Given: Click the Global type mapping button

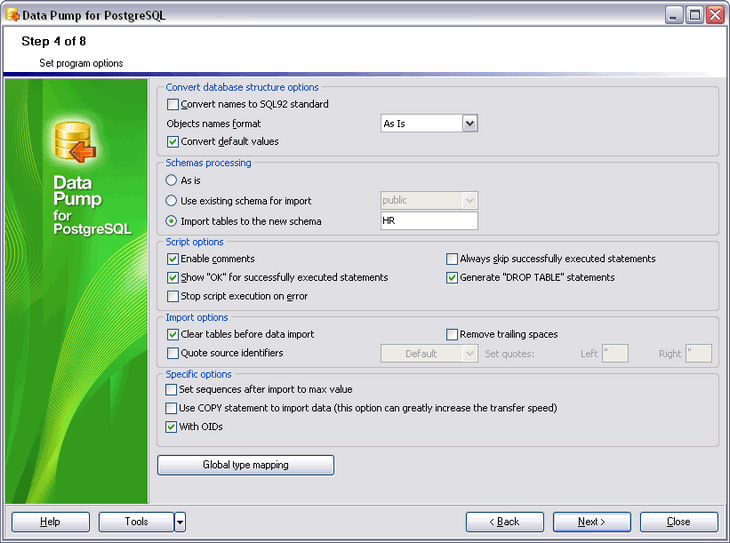Looking at the screenshot, I should pos(245,465).
